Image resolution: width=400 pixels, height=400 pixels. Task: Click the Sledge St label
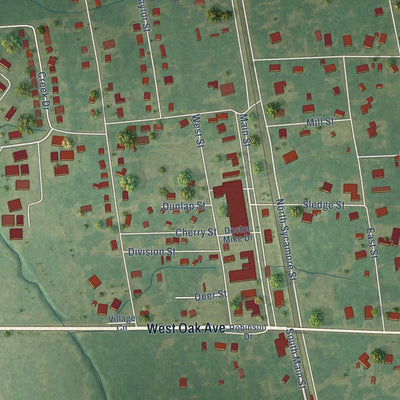(x=323, y=205)
